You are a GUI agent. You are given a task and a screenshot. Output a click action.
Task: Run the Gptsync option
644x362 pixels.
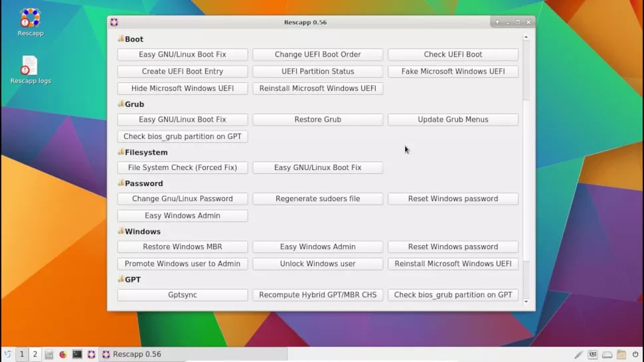(x=183, y=295)
